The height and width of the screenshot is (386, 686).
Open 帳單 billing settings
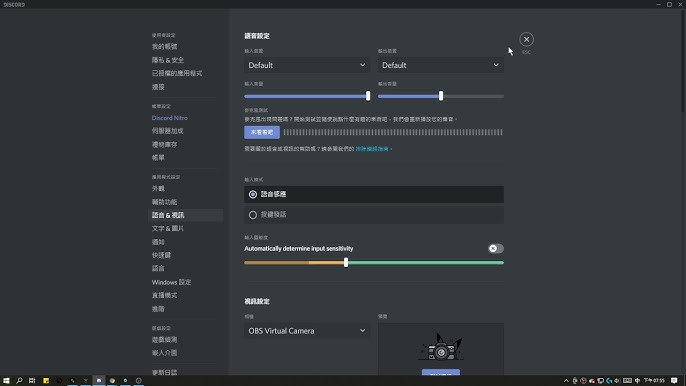pos(158,158)
